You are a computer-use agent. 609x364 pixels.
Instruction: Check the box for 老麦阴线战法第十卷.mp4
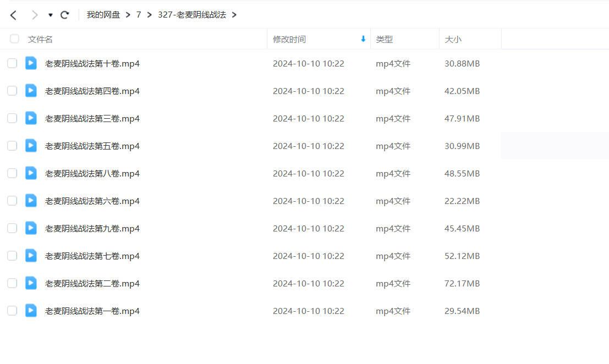13,63
